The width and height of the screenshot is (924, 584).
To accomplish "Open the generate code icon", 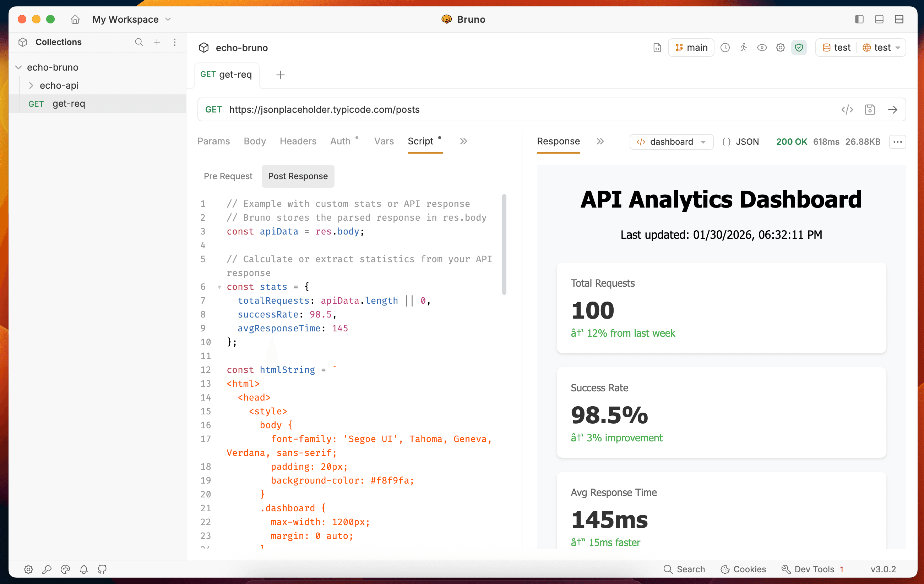I will [847, 110].
